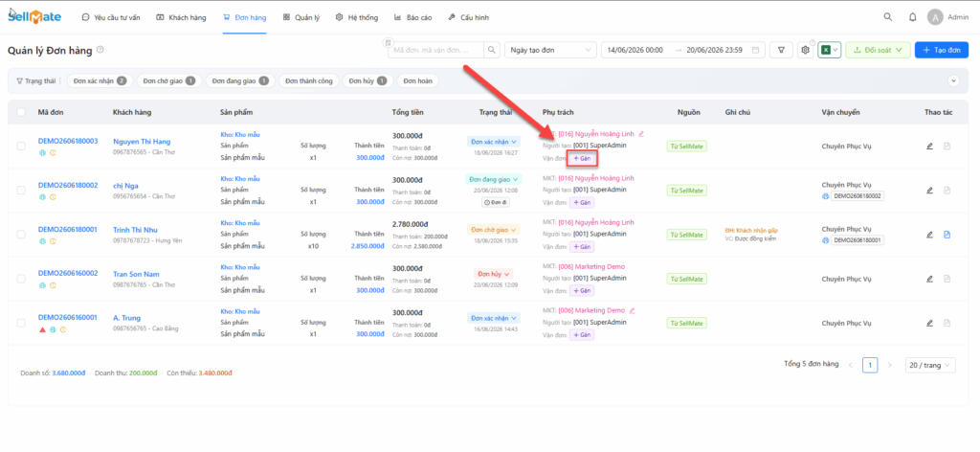Click the Tạo đơn button
This screenshot has width=980, height=452.
(x=942, y=50)
